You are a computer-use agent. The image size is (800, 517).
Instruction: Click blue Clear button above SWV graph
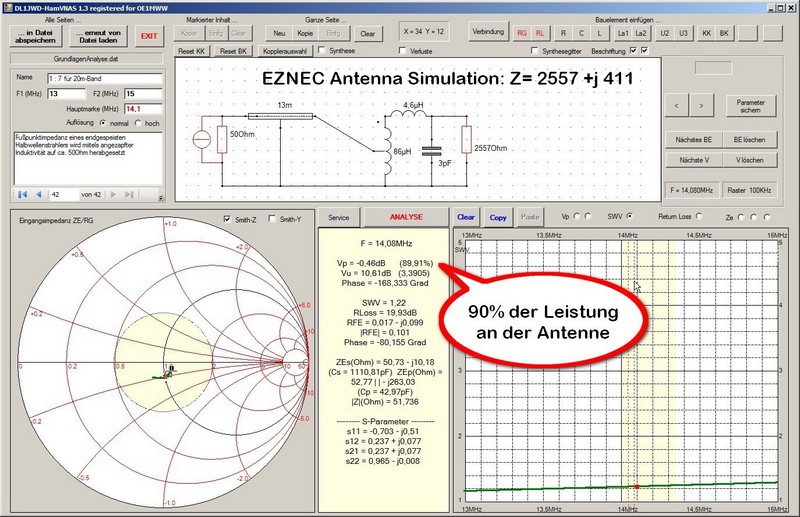(x=466, y=217)
